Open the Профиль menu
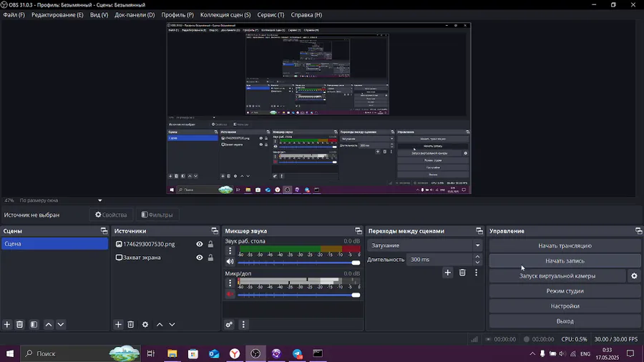 click(x=177, y=15)
